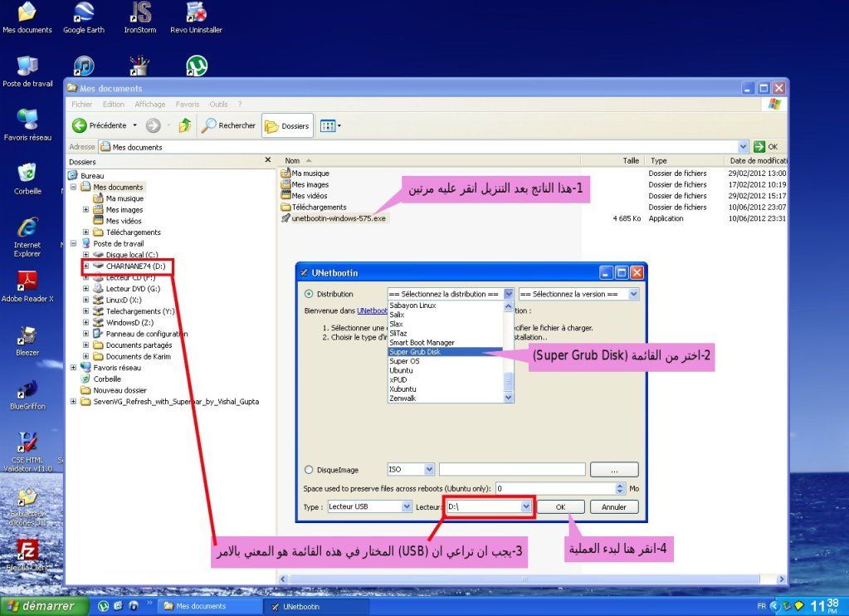Image resolution: width=849 pixels, height=616 pixels.
Task: Open the Google Earth desktop icon
Action: click(84, 17)
